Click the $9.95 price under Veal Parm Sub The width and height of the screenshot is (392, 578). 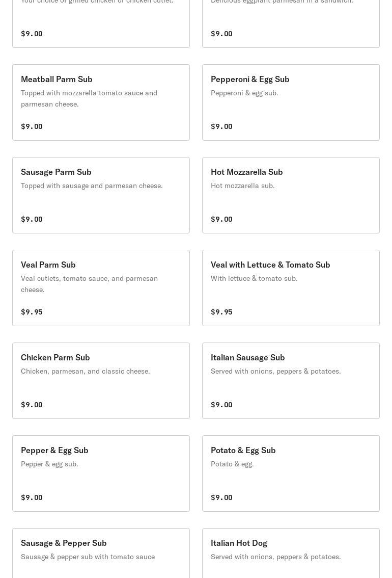32,312
